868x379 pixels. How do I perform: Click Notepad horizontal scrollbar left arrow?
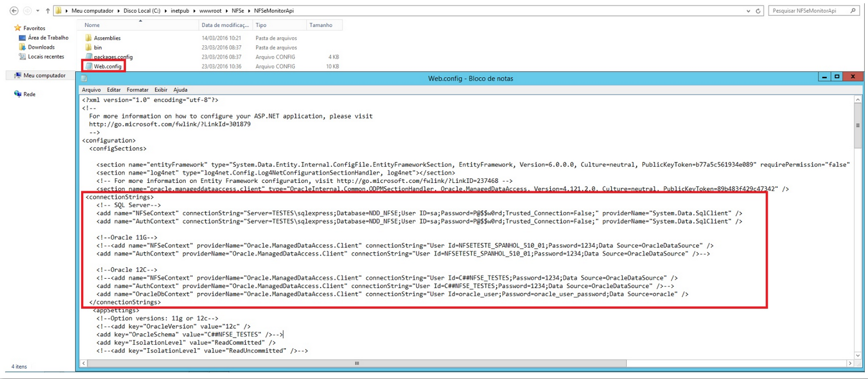(84, 364)
